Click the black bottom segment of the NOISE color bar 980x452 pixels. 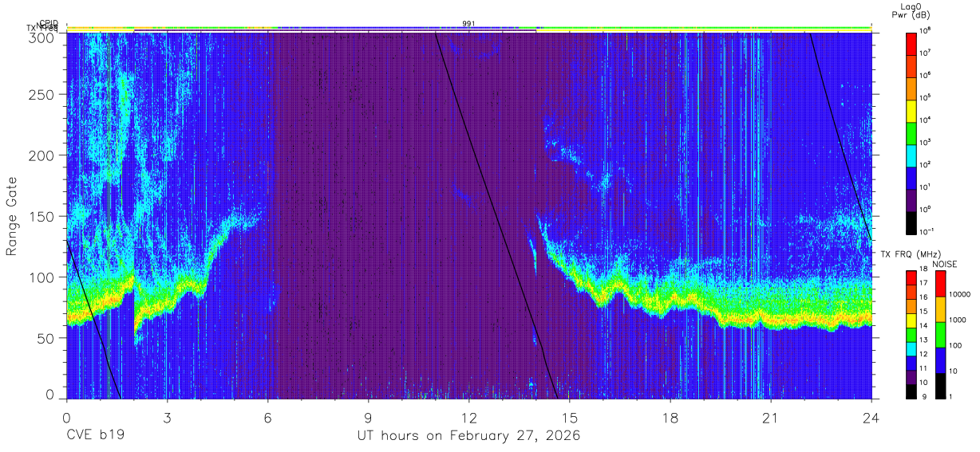pos(940,386)
